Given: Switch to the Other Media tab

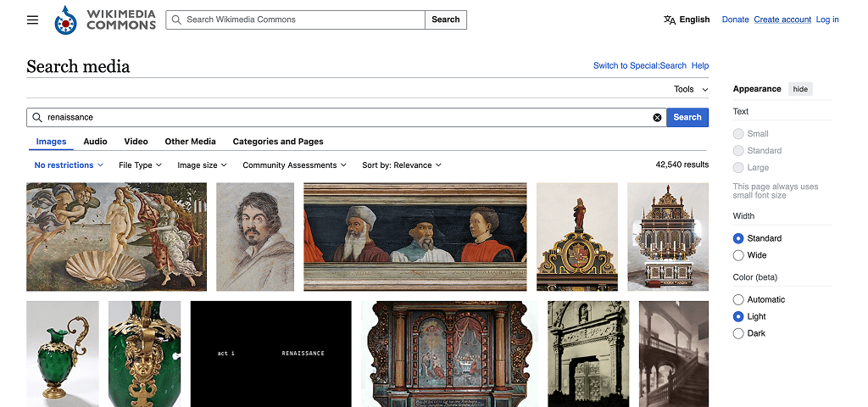Looking at the screenshot, I should click(x=191, y=142).
